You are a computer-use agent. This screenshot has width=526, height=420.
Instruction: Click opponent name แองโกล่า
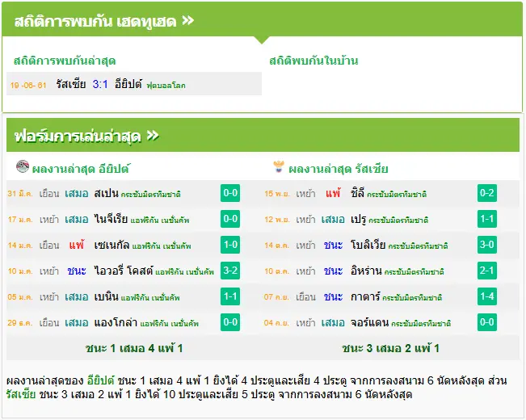[116, 322]
